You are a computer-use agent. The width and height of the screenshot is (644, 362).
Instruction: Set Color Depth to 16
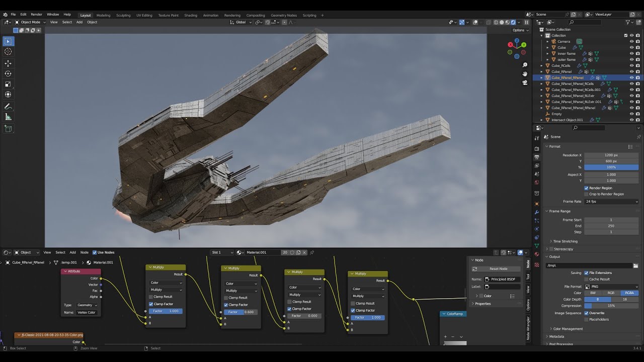point(625,300)
